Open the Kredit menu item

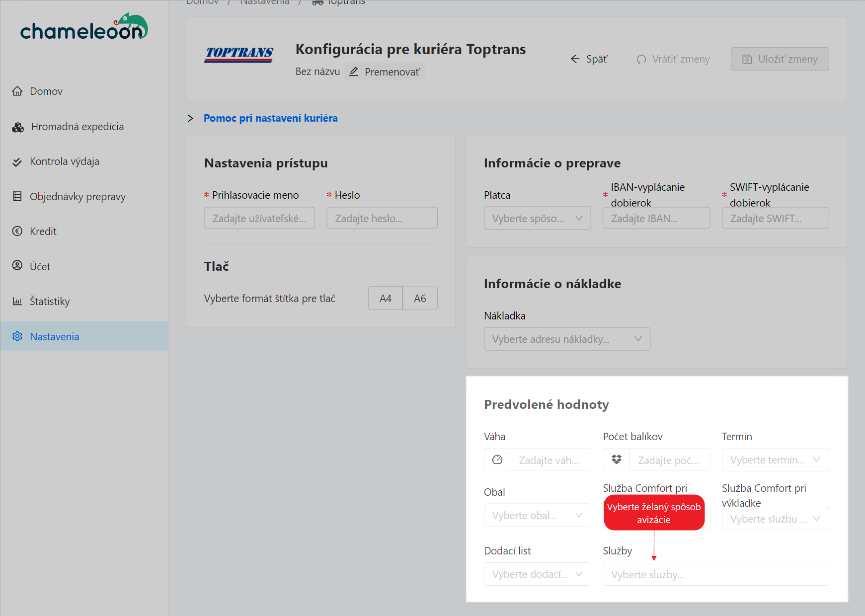pos(84,231)
